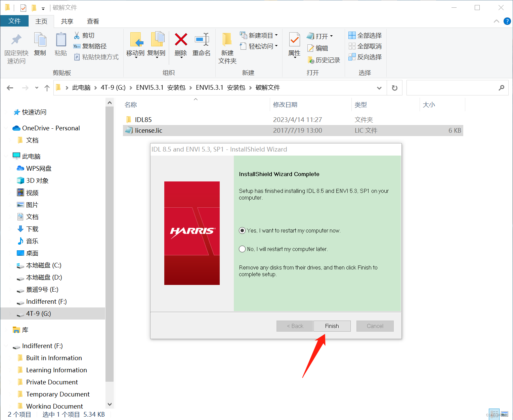Open the Quick Access Toolbar customize dropdown
This screenshot has height=420, width=513.
click(43, 8)
